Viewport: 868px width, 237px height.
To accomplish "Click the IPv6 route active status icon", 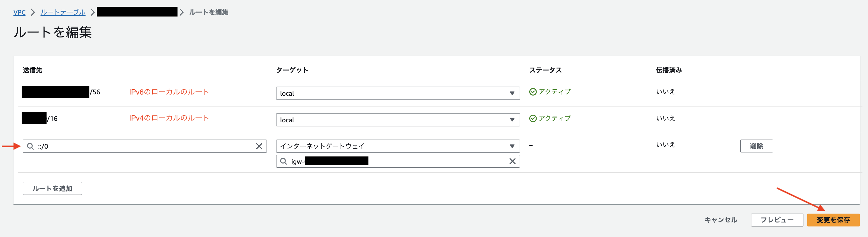I will tap(533, 92).
